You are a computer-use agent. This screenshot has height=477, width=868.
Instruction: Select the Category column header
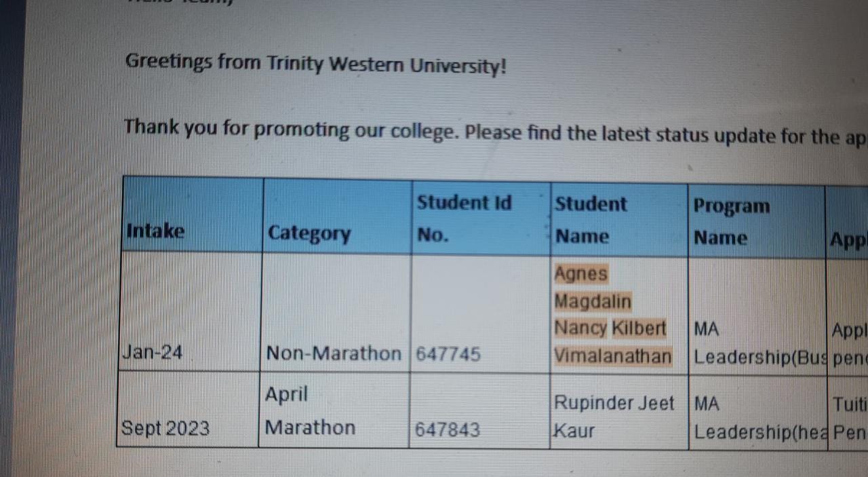click(x=337, y=217)
